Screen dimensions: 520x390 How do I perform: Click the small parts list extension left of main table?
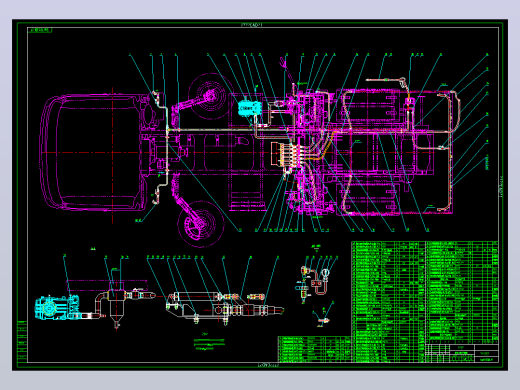315,349
